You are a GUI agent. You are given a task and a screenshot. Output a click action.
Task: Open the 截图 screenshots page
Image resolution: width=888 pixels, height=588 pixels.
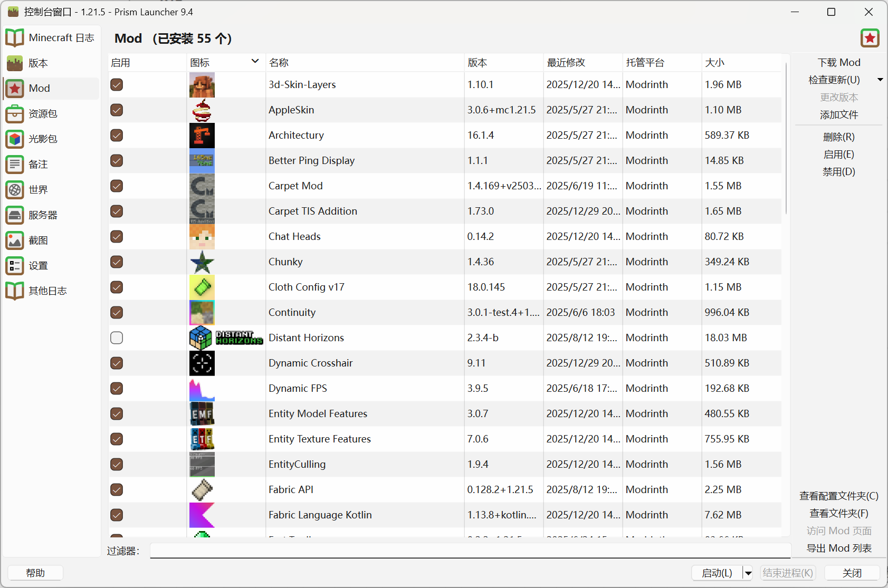tap(51, 240)
